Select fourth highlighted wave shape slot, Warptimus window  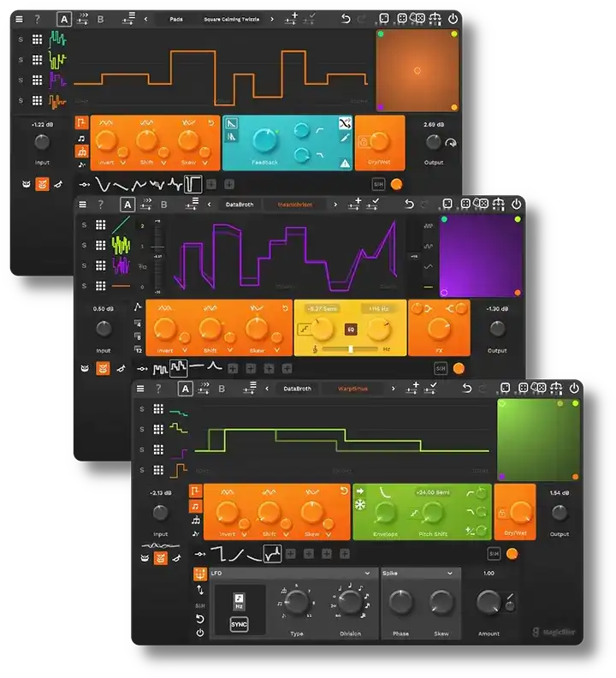(272, 554)
